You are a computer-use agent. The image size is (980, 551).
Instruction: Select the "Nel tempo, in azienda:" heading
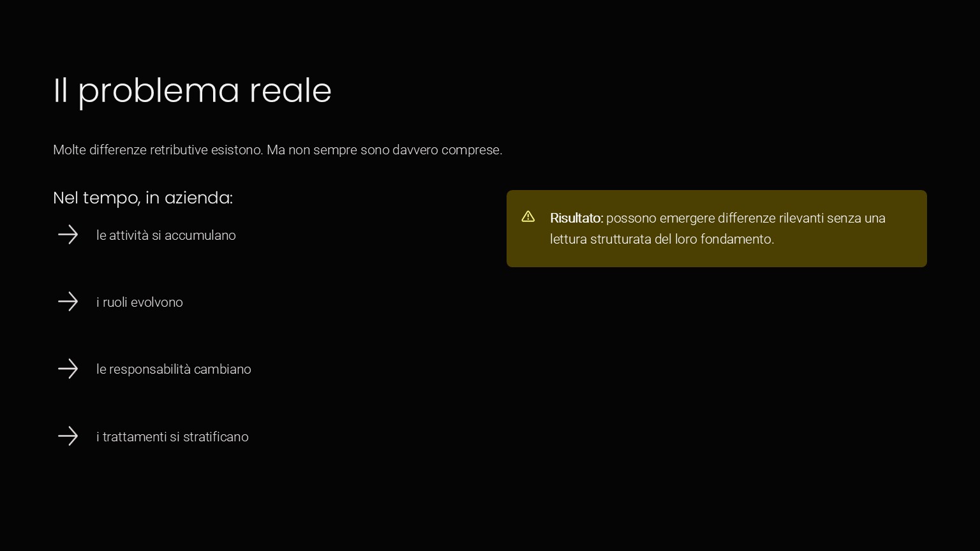point(142,198)
